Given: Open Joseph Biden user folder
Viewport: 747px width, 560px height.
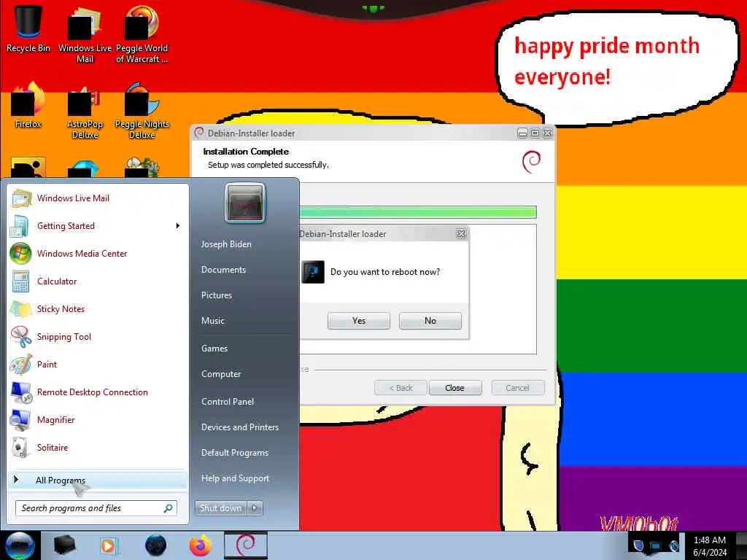Looking at the screenshot, I should [x=226, y=244].
